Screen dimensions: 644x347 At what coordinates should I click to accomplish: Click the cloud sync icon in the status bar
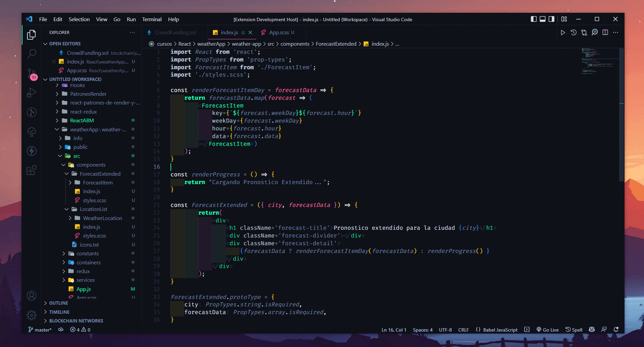[x=61, y=330]
